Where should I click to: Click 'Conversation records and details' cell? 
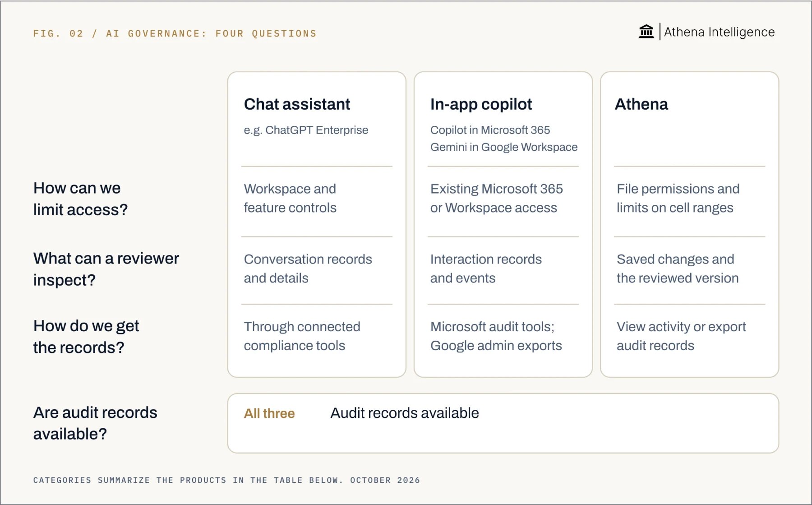tap(308, 269)
